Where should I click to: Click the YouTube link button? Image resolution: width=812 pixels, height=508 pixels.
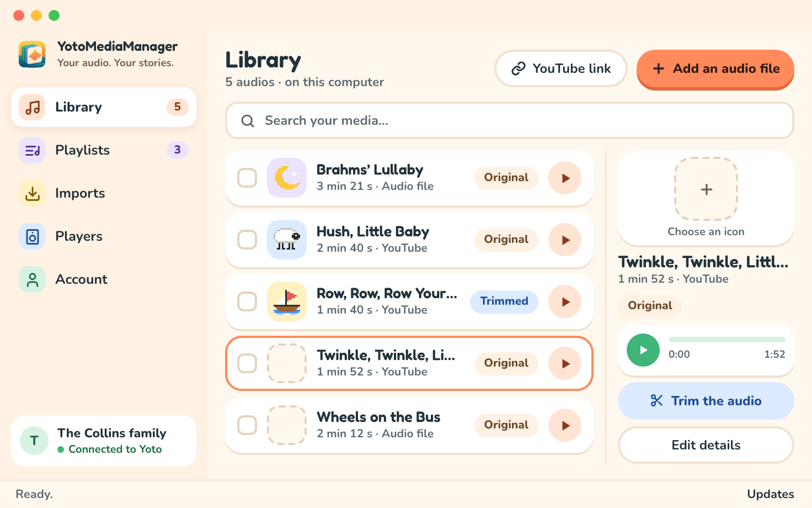[561, 68]
